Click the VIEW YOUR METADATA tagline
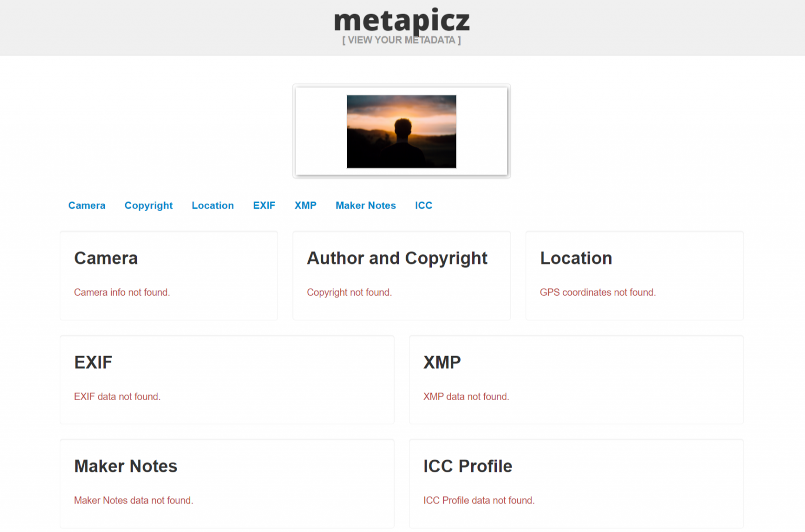 click(401, 40)
